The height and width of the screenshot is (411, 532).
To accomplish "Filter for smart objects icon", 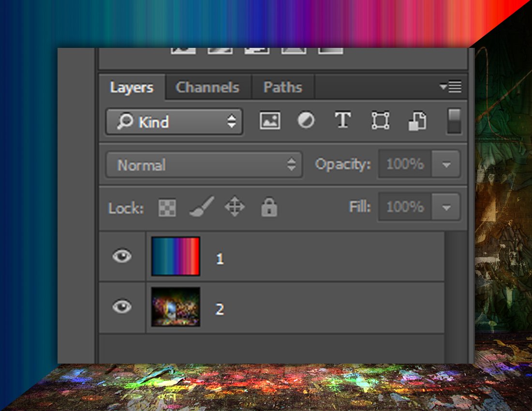I will tap(417, 121).
